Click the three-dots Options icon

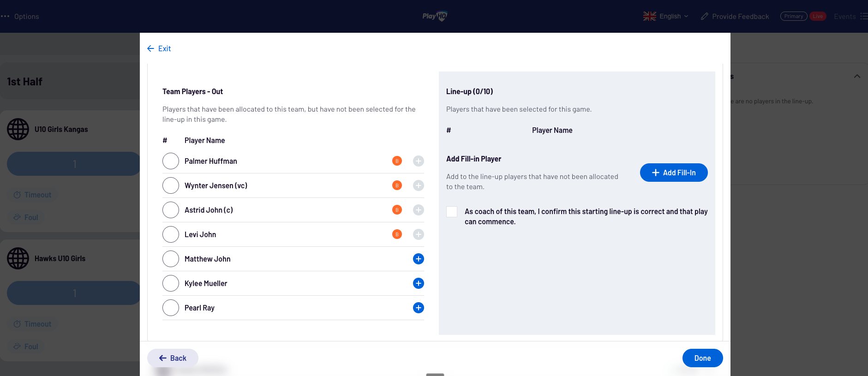tap(5, 16)
